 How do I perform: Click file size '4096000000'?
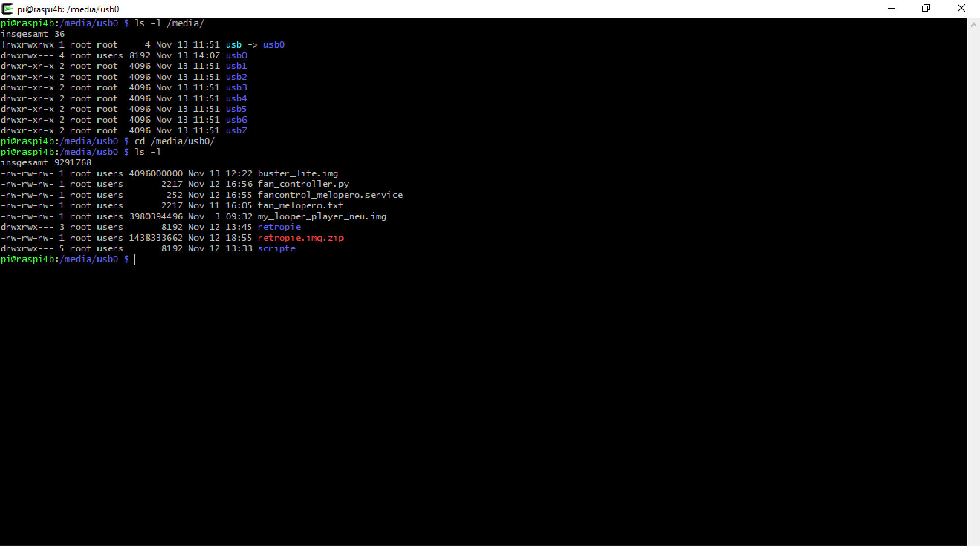pos(156,174)
